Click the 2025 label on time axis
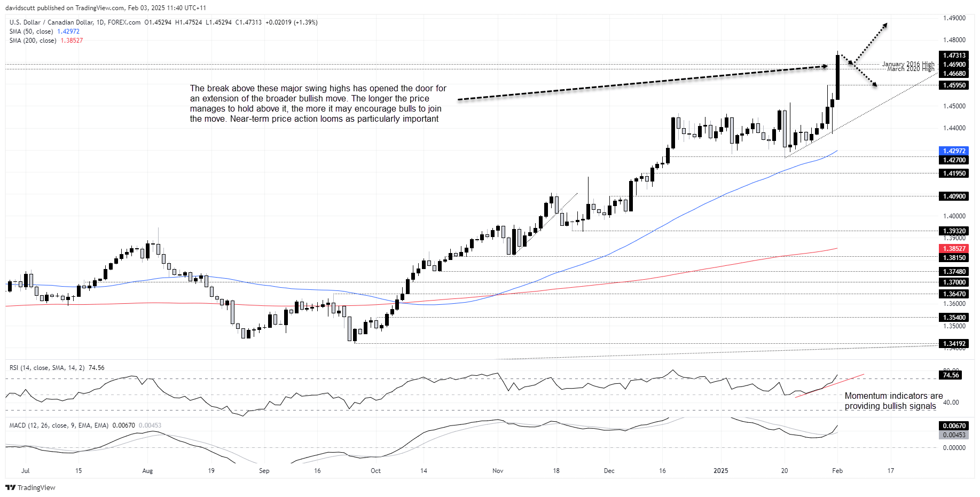 tap(721, 471)
